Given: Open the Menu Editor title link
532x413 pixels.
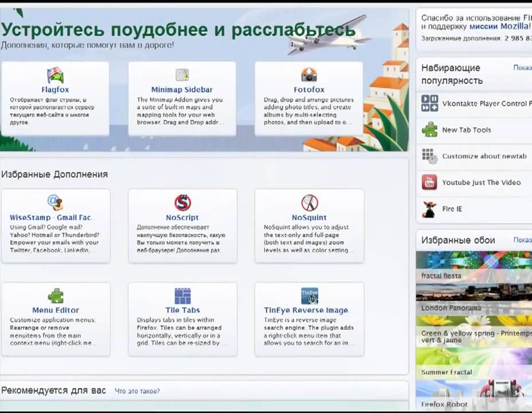Looking at the screenshot, I should click(x=56, y=310).
